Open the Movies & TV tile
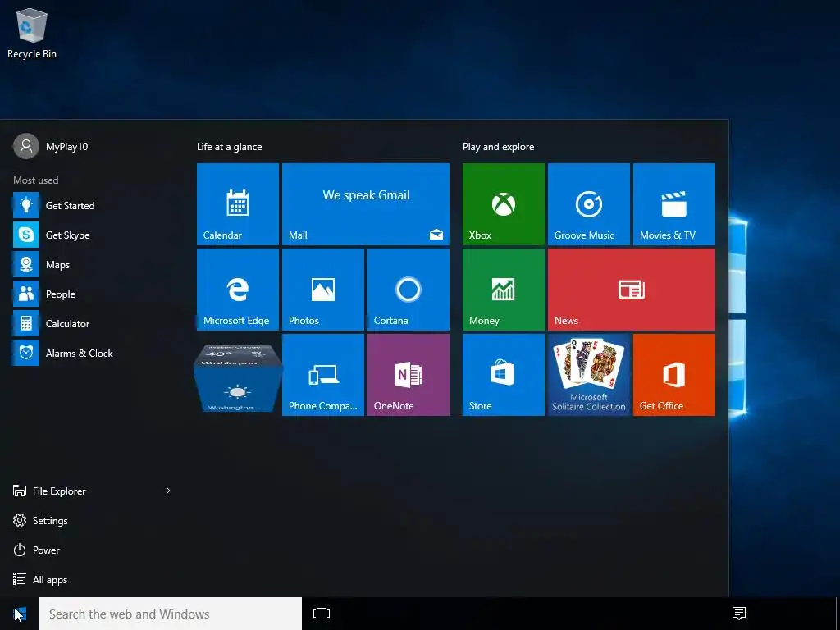The height and width of the screenshot is (630, 840). pyautogui.click(x=674, y=204)
